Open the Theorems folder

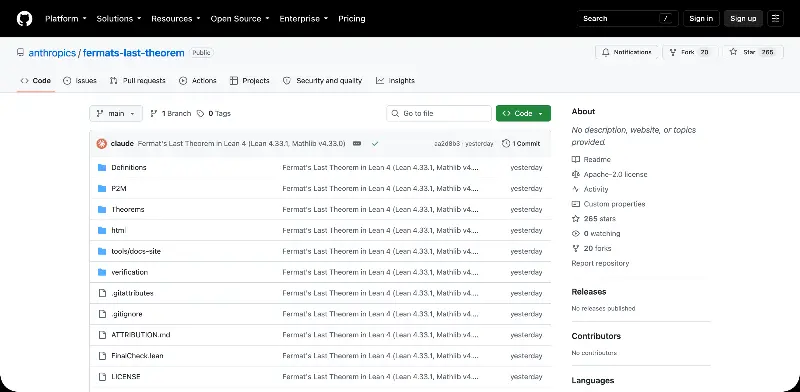[128, 209]
